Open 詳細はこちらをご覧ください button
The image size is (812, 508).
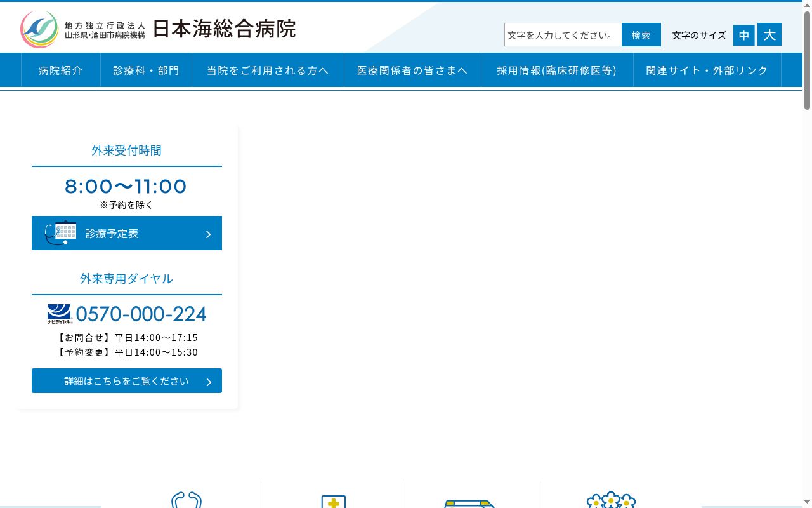click(x=127, y=381)
